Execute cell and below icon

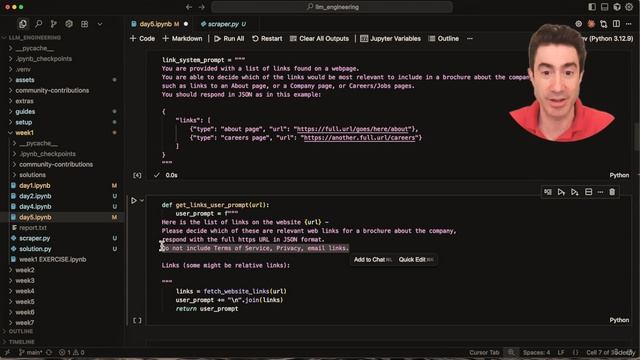coord(575,192)
